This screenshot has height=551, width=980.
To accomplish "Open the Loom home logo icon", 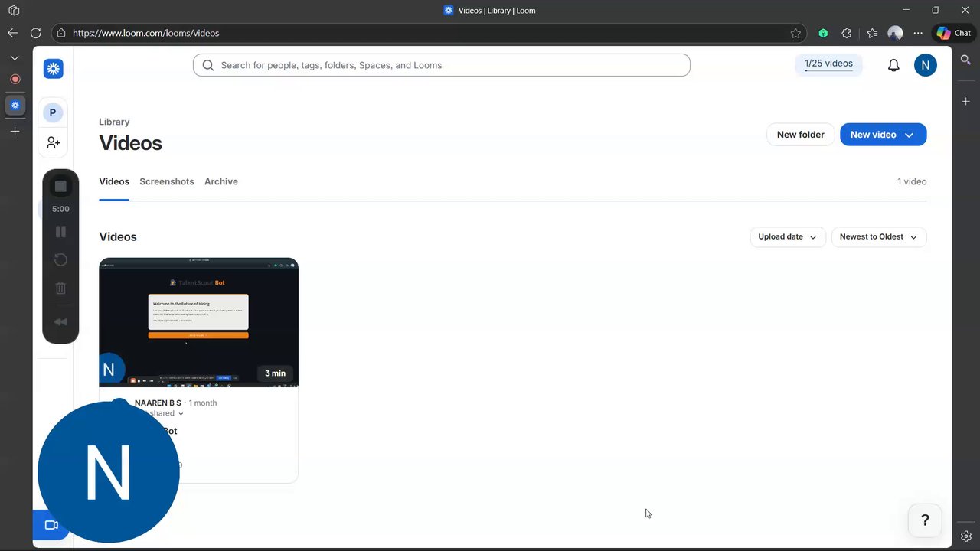I will (x=53, y=69).
